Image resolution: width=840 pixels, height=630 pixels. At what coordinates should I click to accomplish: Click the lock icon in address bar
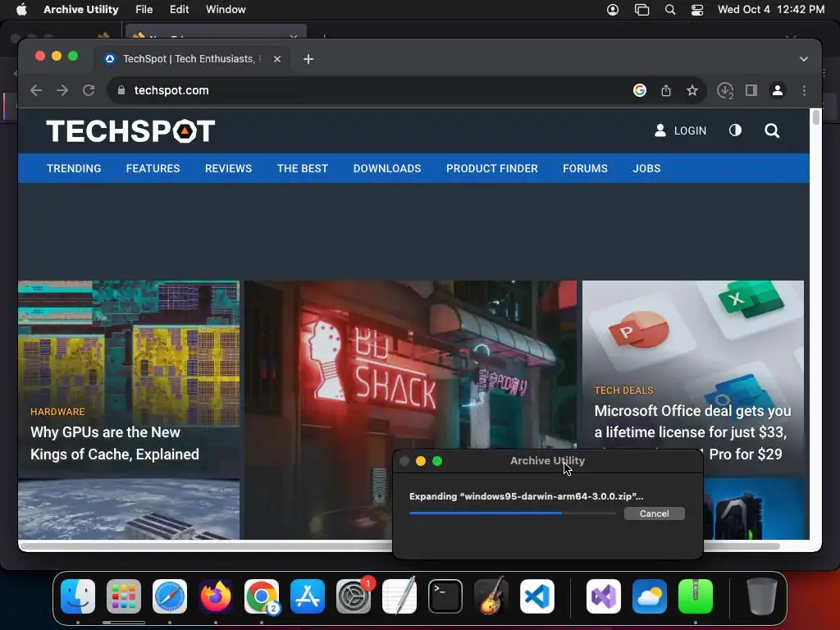121,90
